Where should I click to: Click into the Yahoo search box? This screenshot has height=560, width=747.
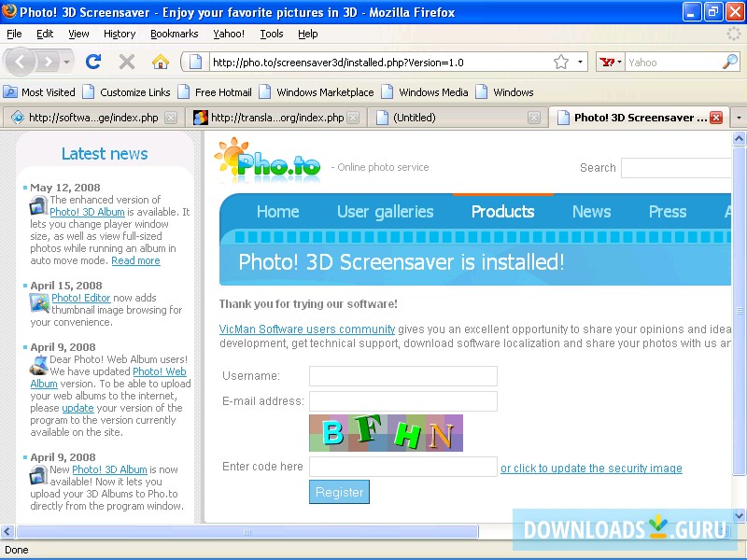pos(672,63)
